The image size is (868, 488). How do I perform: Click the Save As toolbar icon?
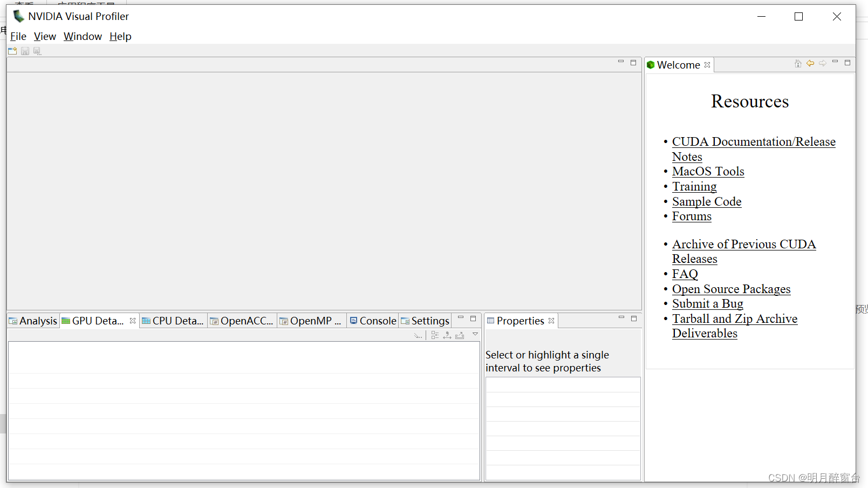(37, 51)
